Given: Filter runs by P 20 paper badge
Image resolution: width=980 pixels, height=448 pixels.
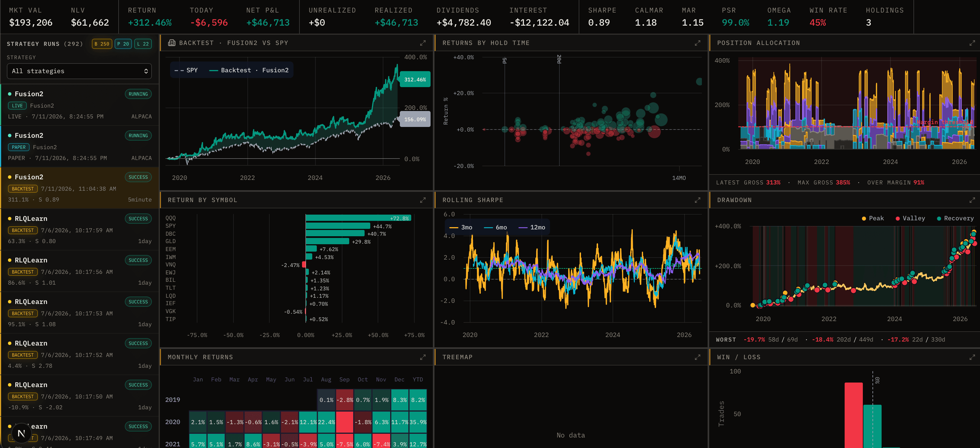Looking at the screenshot, I should [x=123, y=44].
